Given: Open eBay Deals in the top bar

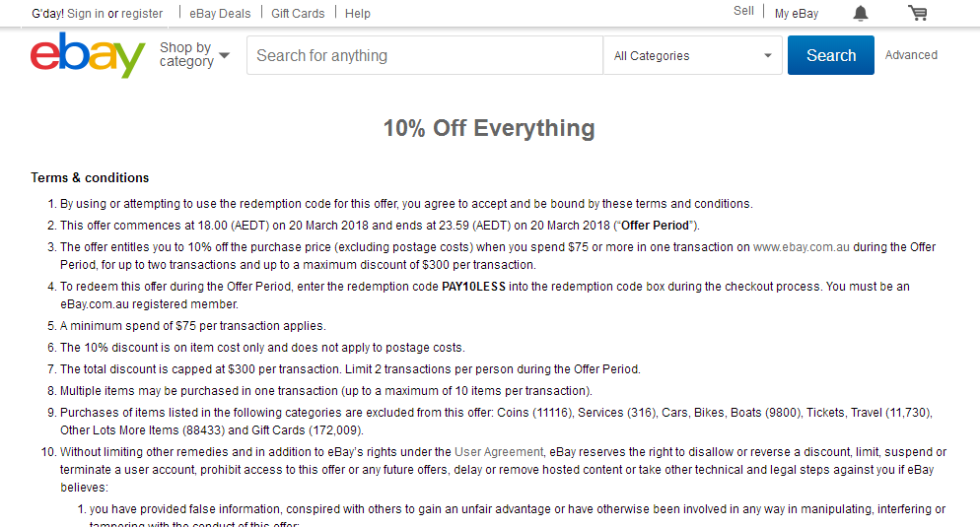Looking at the screenshot, I should 220,13.
